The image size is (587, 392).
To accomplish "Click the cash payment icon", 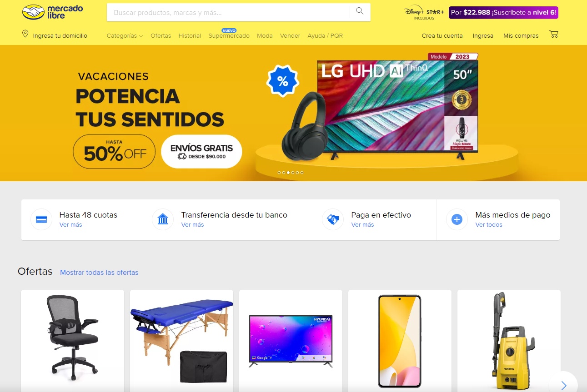I will pyautogui.click(x=333, y=219).
